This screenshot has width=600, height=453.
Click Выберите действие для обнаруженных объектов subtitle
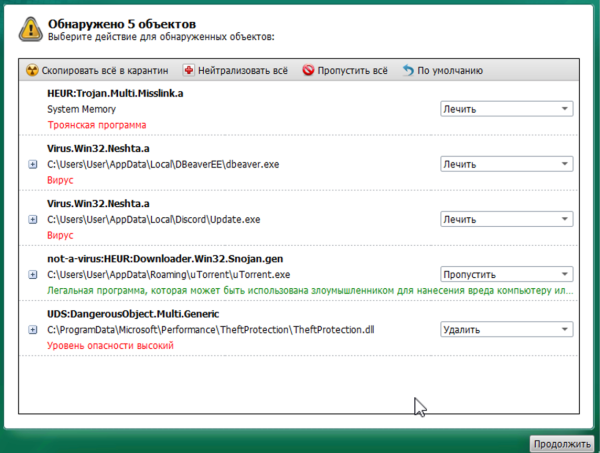coord(161,37)
